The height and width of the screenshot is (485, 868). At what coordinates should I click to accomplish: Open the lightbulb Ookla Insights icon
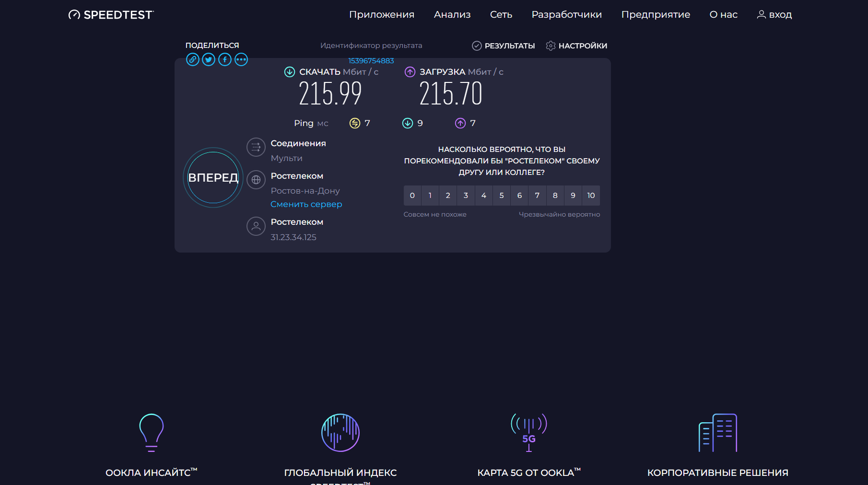click(x=152, y=433)
